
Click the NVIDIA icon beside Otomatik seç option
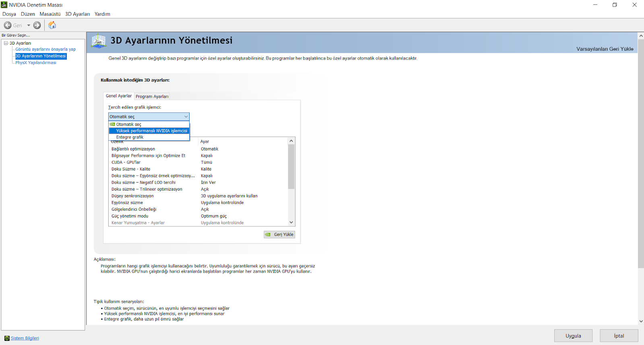point(113,124)
